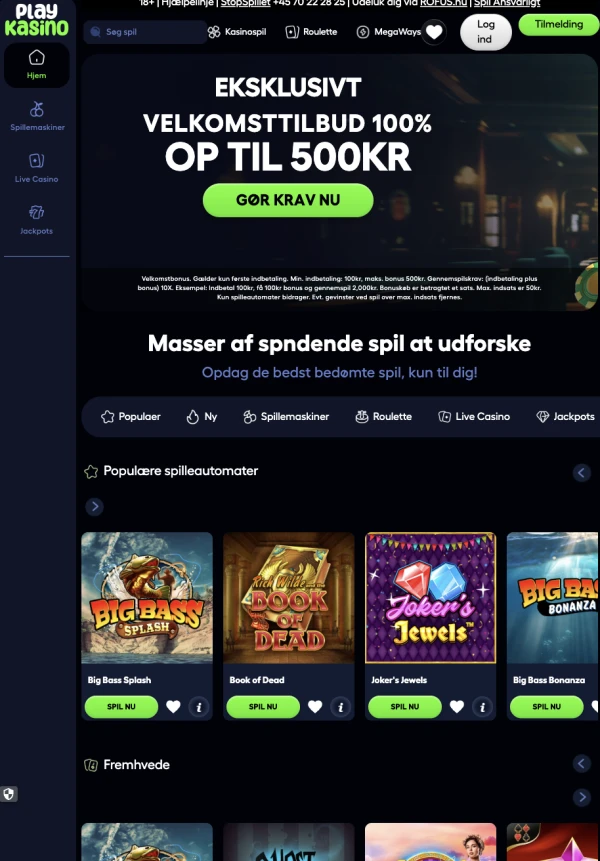Viewport: 600px width, 861px height.
Task: Show info for Big Bass Splash
Action: click(199, 707)
